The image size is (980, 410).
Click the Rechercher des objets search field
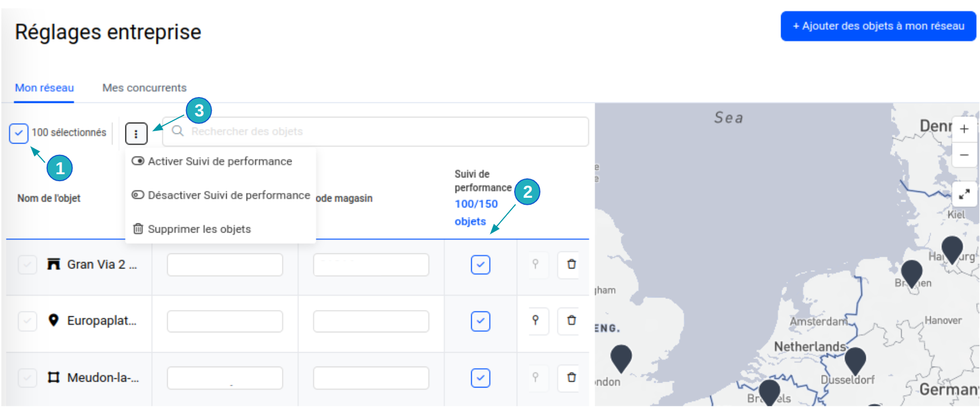(x=375, y=132)
